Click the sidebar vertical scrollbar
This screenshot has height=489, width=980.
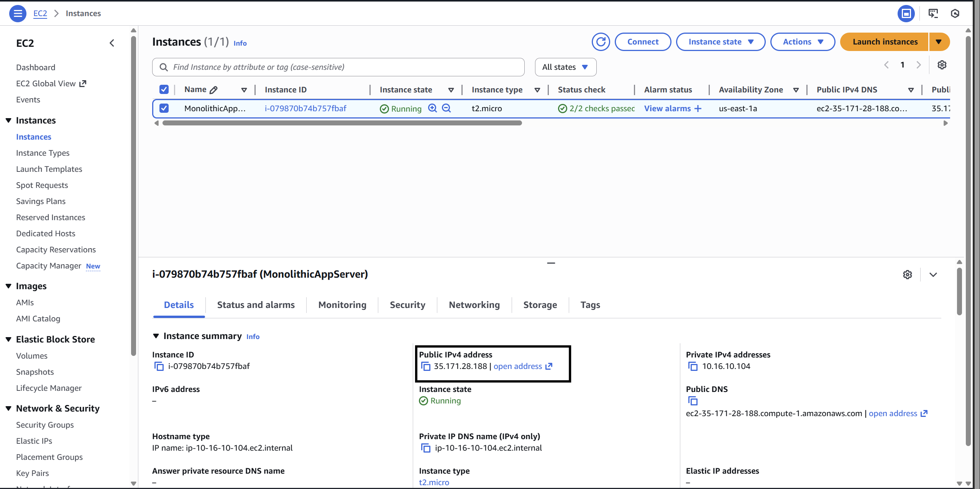pyautogui.click(x=133, y=196)
